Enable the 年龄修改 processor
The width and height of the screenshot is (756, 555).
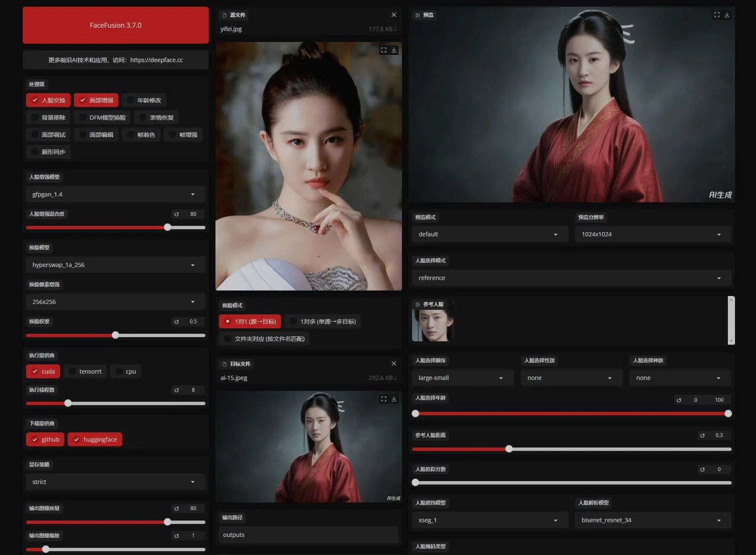(x=144, y=100)
